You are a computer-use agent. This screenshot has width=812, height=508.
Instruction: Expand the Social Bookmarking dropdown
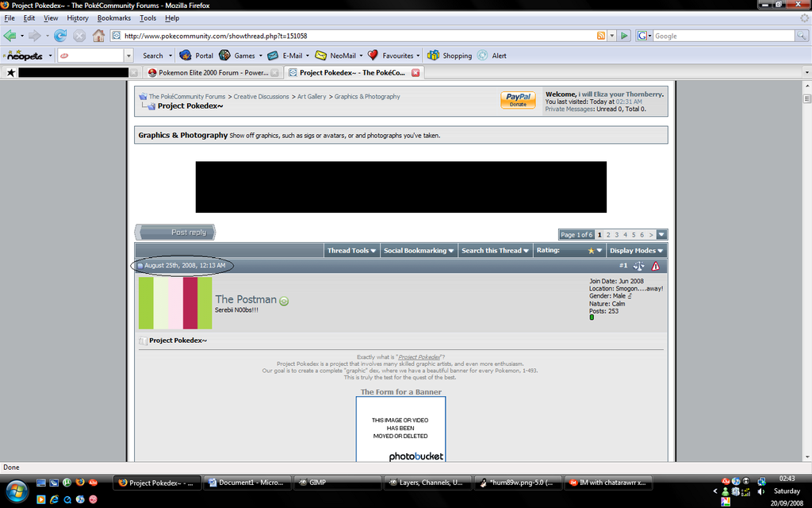[x=419, y=250]
